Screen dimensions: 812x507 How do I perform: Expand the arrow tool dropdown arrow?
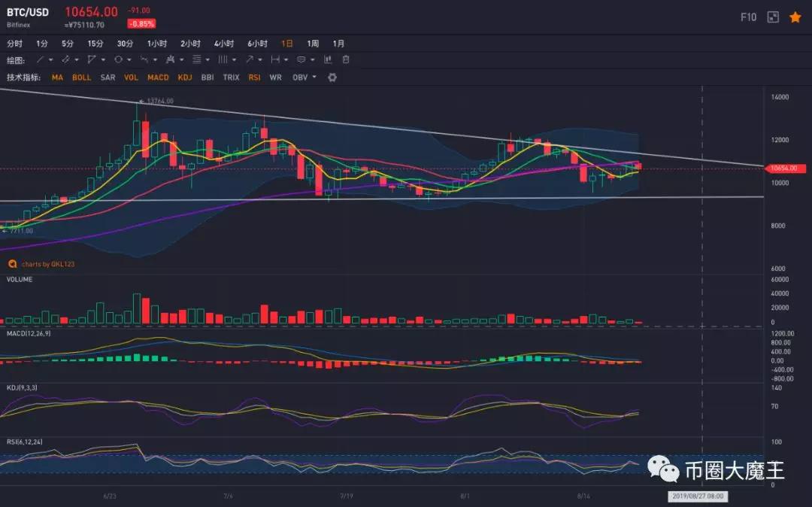(260, 60)
